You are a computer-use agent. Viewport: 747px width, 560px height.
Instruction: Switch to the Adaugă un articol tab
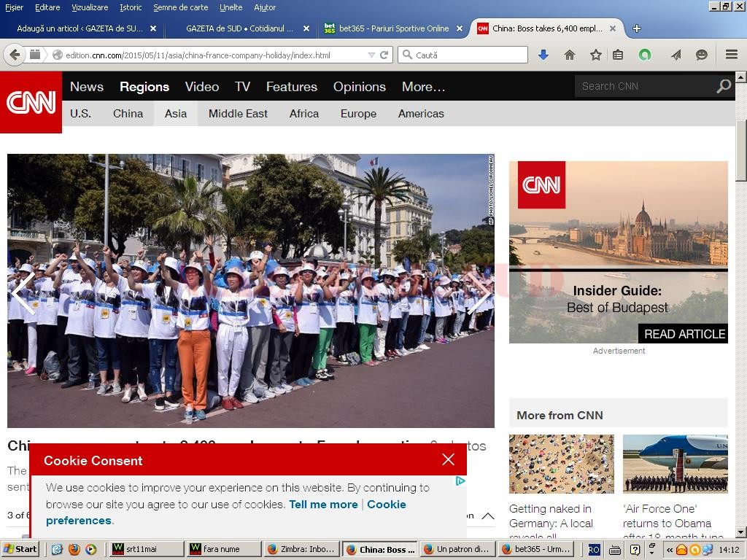(x=86, y=28)
